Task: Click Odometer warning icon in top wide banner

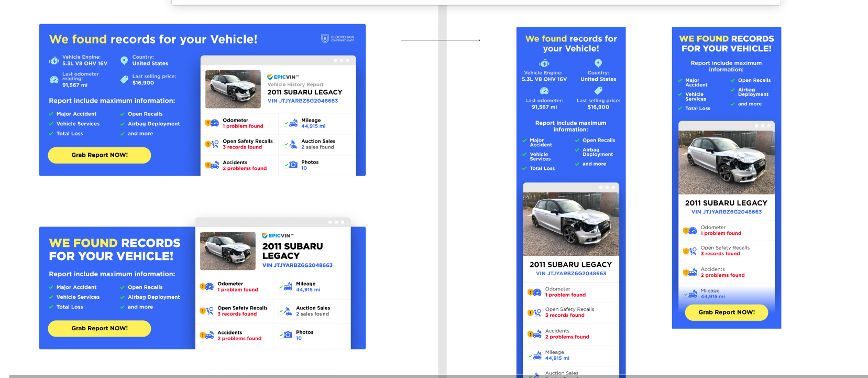Action: (212, 123)
